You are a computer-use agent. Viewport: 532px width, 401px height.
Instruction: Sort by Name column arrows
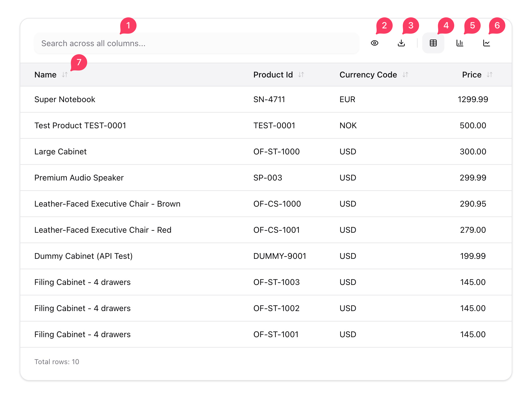point(65,75)
